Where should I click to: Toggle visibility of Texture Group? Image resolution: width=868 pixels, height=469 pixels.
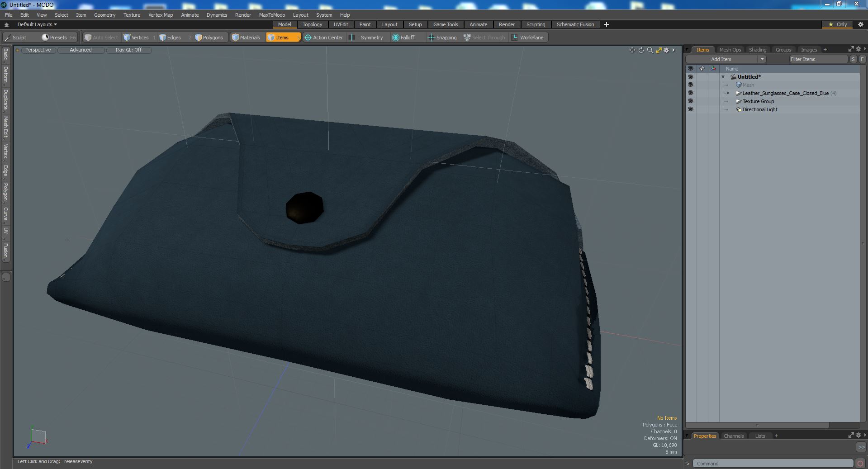[x=690, y=101]
